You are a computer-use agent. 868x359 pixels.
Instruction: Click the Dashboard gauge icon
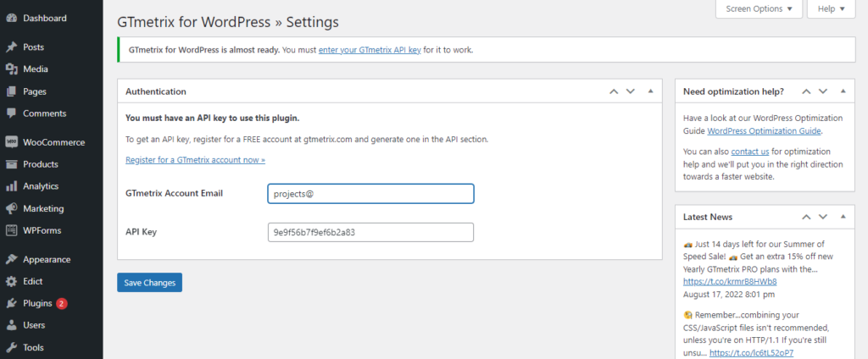11,19
